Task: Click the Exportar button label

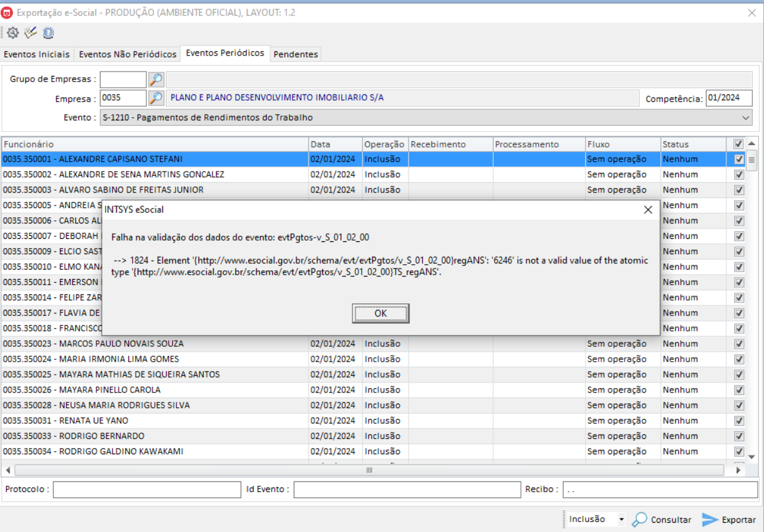Action: coord(739,520)
